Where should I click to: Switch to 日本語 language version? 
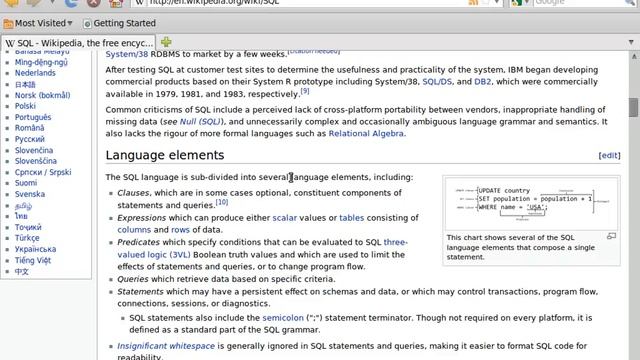coord(25,84)
